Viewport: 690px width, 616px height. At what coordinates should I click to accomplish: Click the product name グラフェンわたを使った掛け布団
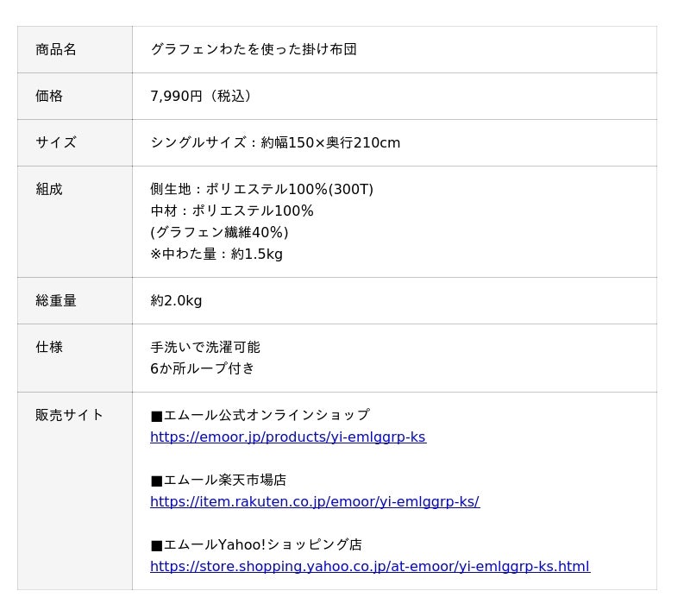254,49
